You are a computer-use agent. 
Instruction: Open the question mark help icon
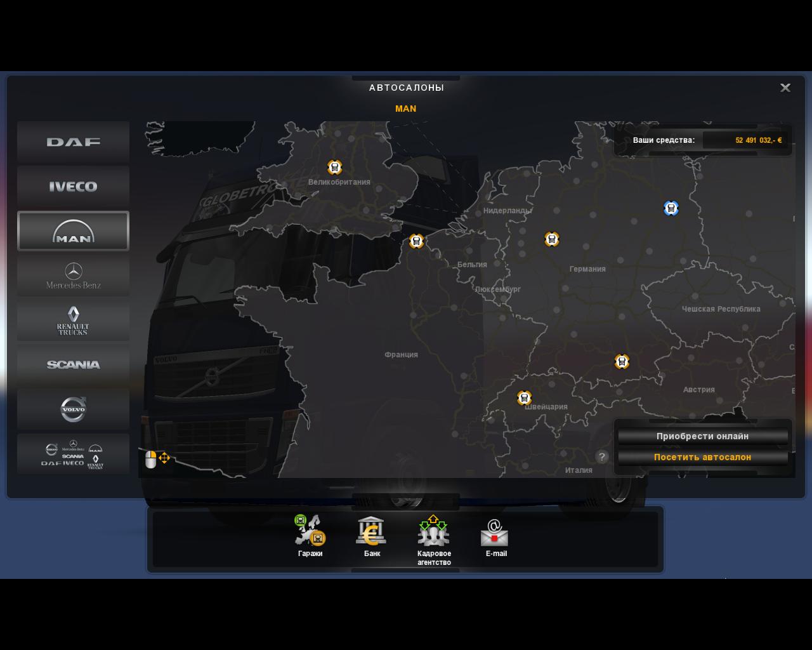[x=602, y=456]
